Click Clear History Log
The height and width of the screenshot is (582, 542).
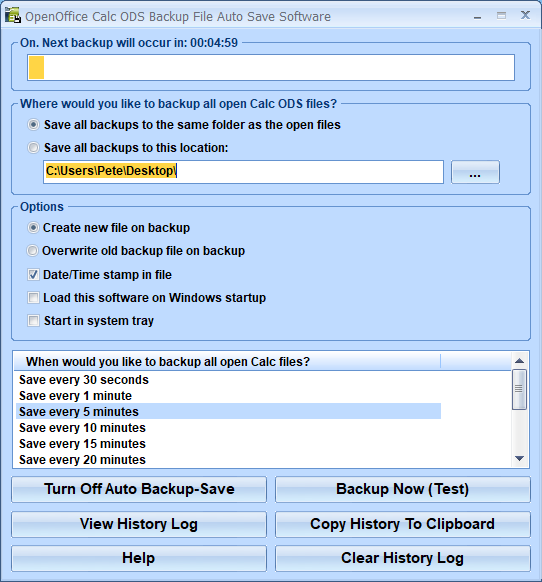pyautogui.click(x=402, y=558)
